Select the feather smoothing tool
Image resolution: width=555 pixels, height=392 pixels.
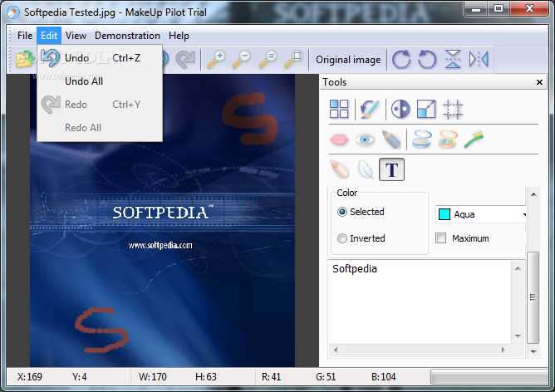[x=366, y=169]
